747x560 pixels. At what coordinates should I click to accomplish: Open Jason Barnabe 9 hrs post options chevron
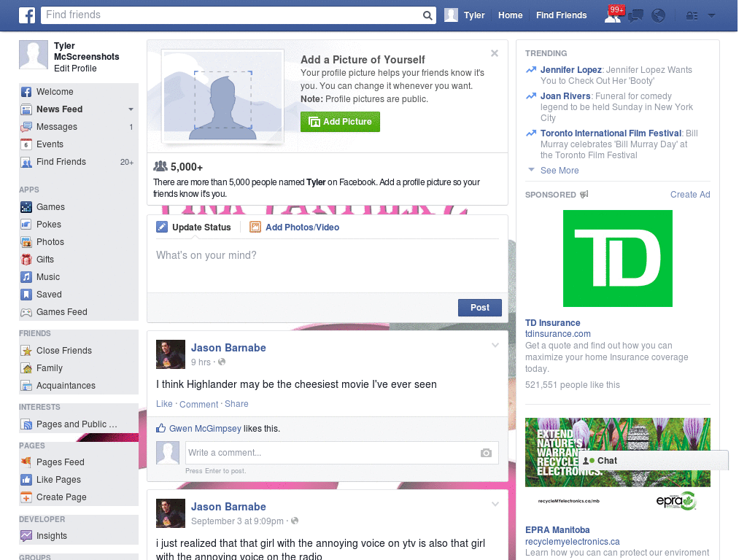495,346
